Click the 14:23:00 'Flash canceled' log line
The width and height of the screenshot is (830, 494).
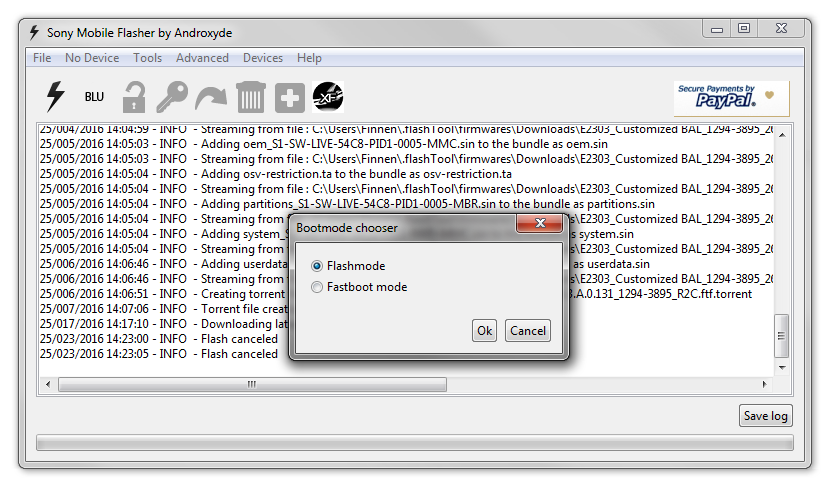pos(159,339)
